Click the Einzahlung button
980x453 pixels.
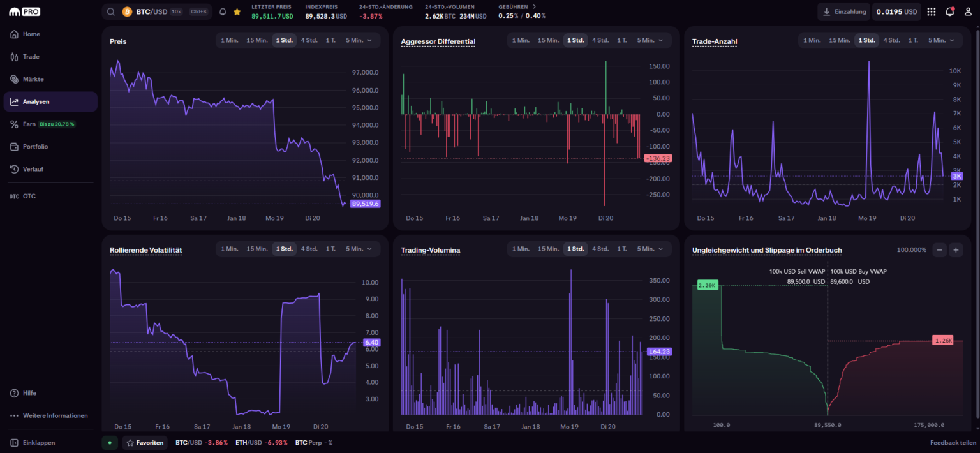click(x=843, y=11)
